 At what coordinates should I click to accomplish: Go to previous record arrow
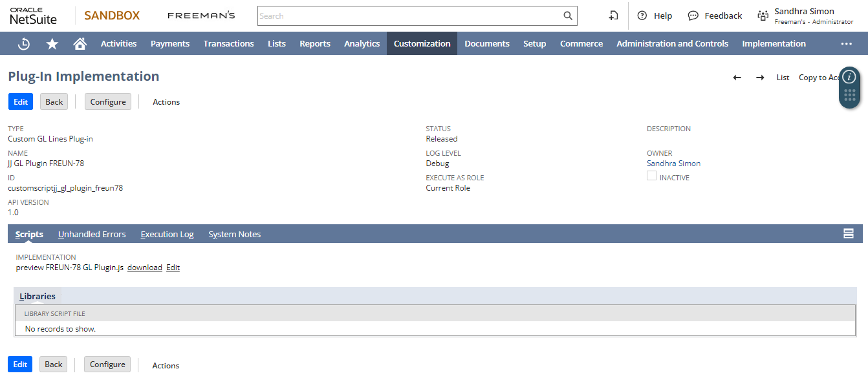[737, 78]
